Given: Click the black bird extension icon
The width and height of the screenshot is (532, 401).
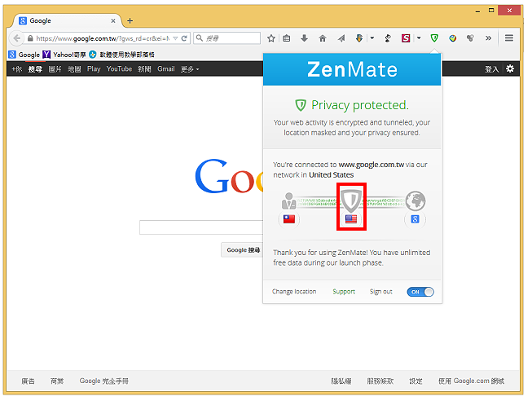Looking at the screenshot, I should click(x=388, y=38).
